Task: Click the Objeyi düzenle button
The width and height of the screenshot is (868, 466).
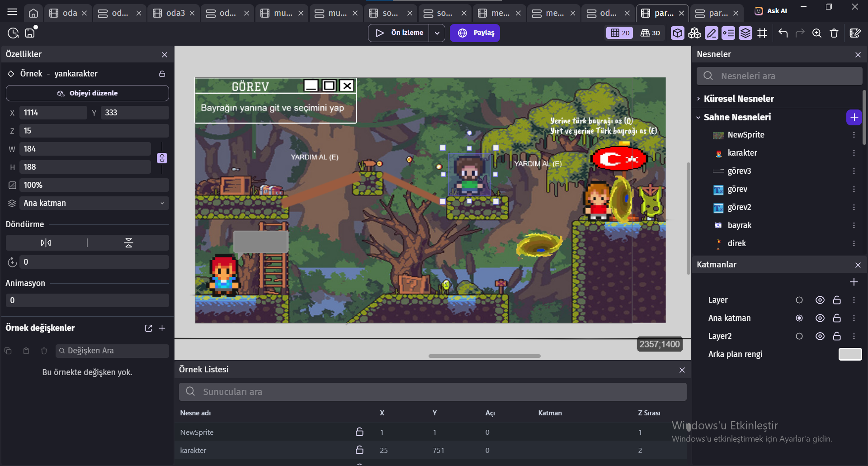Action: click(x=87, y=94)
